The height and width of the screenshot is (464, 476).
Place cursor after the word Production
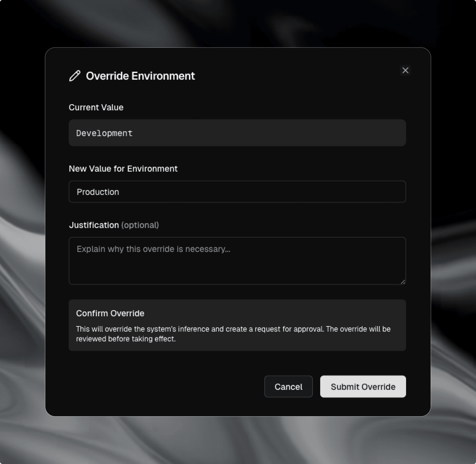pos(120,192)
